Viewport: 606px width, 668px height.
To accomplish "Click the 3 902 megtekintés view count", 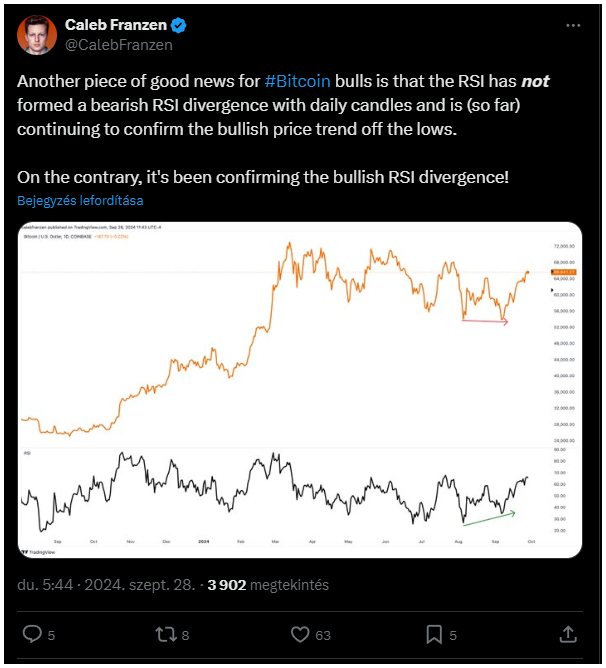I will tap(268, 584).
